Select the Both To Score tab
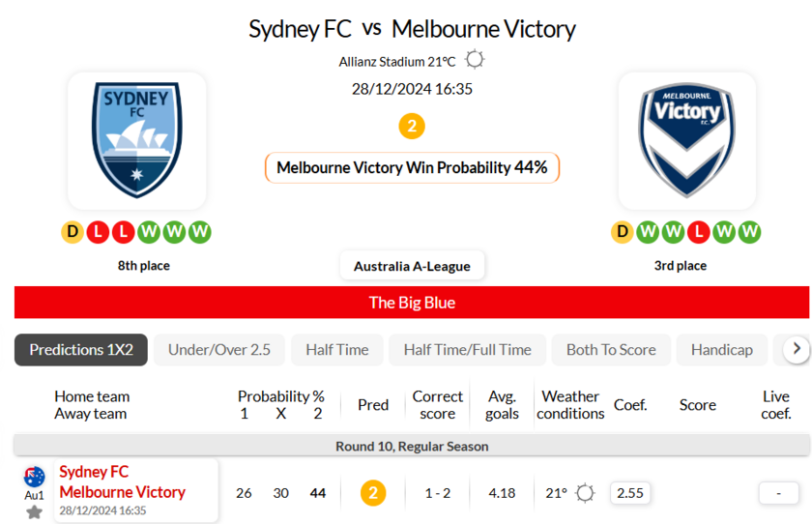812x524 pixels. coord(611,350)
